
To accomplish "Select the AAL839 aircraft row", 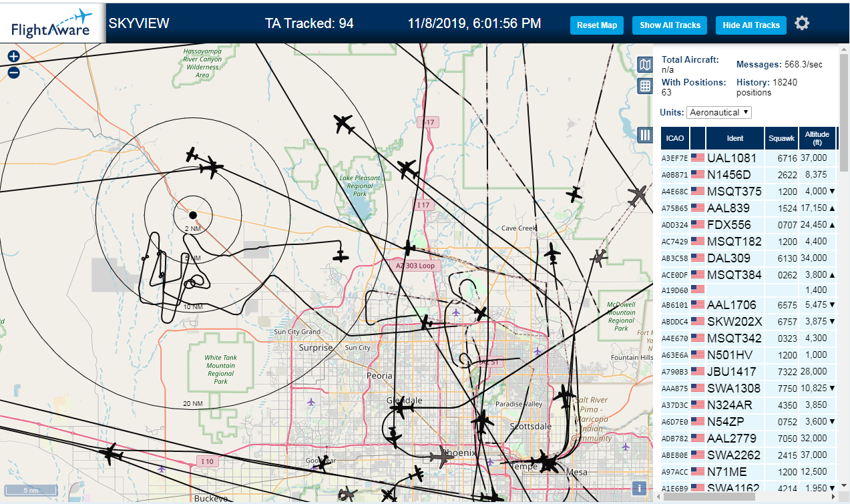I will [x=749, y=208].
